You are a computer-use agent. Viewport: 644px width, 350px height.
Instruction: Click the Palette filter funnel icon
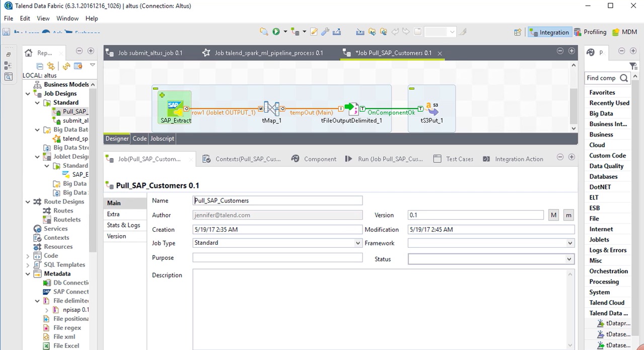pyautogui.click(x=633, y=66)
